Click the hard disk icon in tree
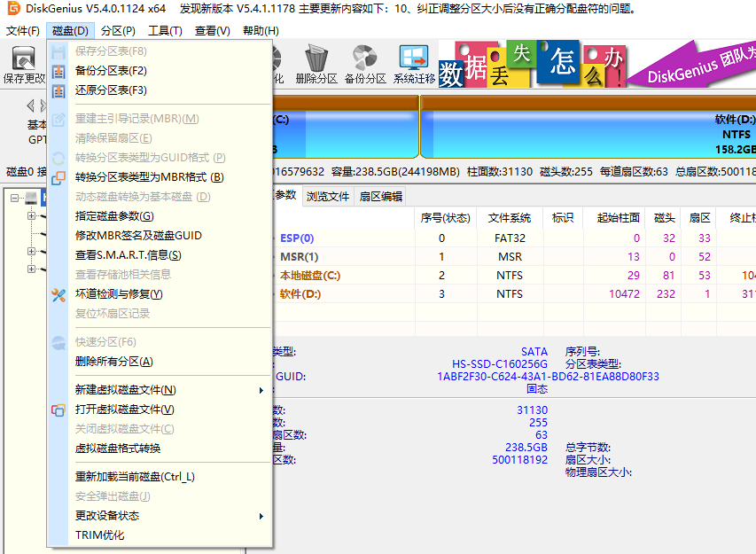This screenshot has height=554, width=756. tap(31, 197)
